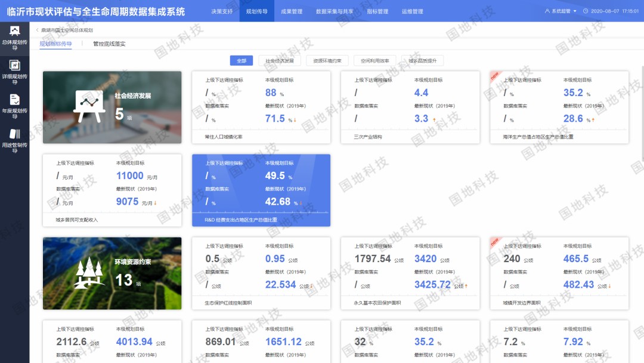
Task: Click presentation board icon on 社会经济发展 card
Action: [89, 106]
